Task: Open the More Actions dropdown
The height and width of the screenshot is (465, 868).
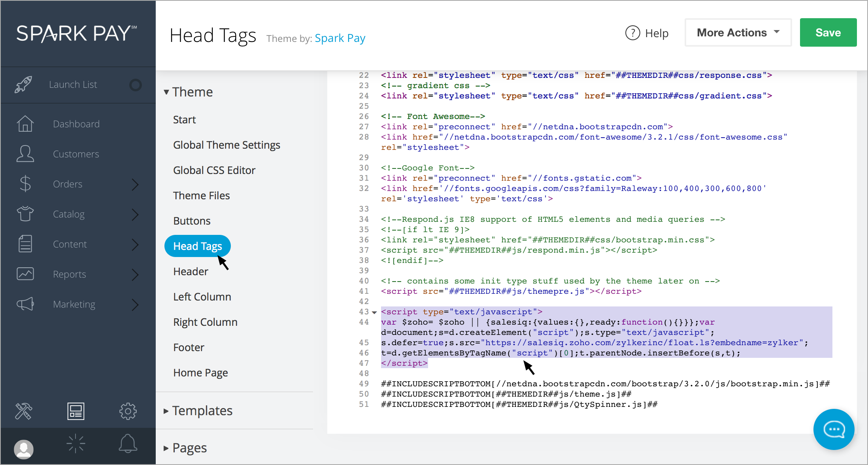Action: point(738,32)
